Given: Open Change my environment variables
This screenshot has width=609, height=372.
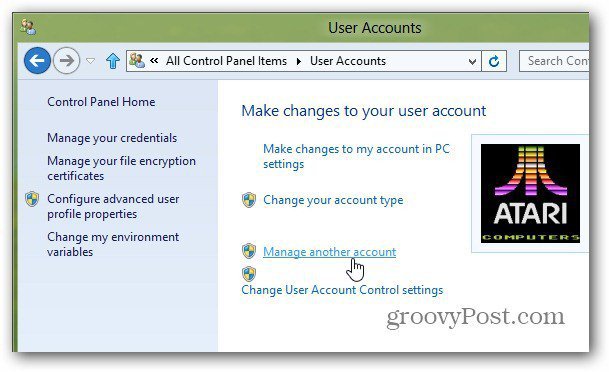Looking at the screenshot, I should 113,244.
